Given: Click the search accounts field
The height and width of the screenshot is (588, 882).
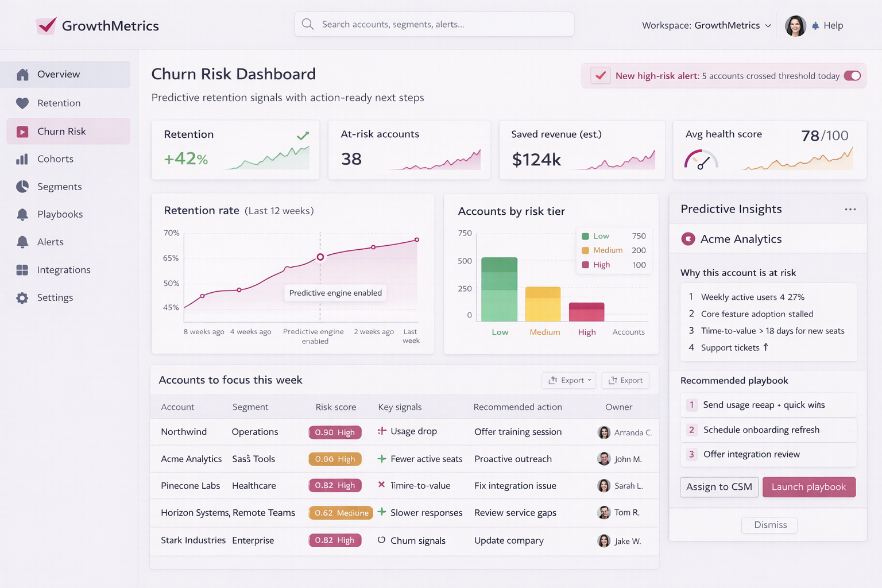Looking at the screenshot, I should pos(434,24).
